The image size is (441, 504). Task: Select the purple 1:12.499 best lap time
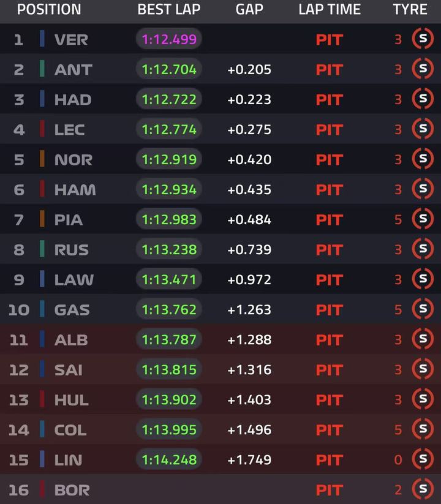(x=169, y=39)
